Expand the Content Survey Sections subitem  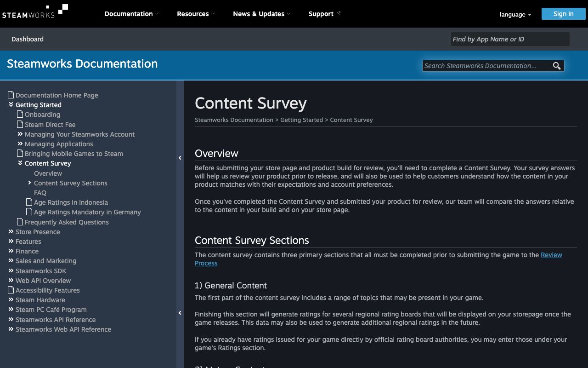[x=29, y=183]
